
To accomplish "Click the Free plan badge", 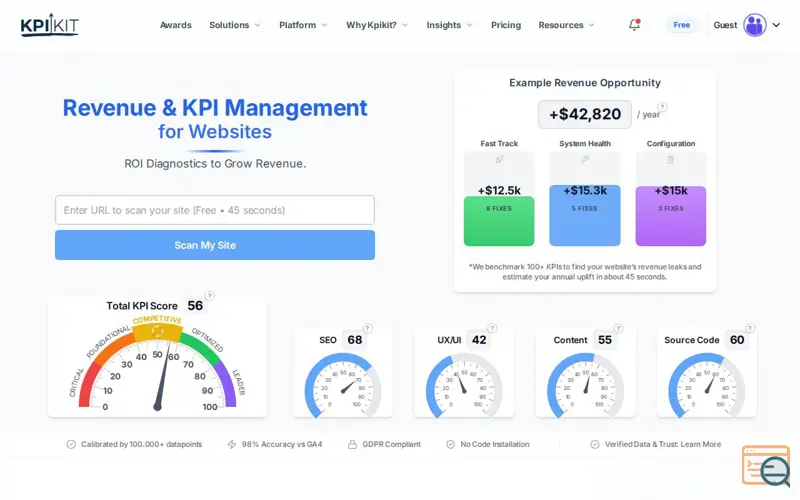I will pos(682,25).
